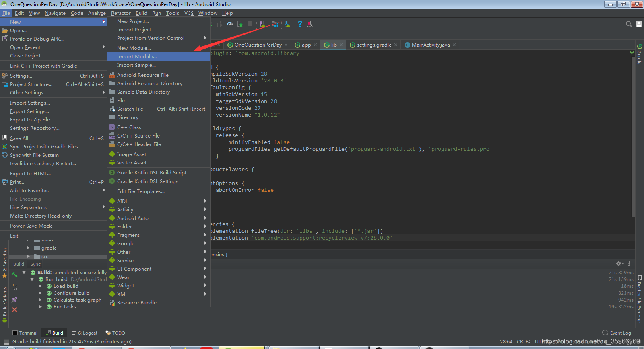Open the VCS menu
Image resolution: width=644 pixels, height=349 pixels.
pyautogui.click(x=189, y=13)
